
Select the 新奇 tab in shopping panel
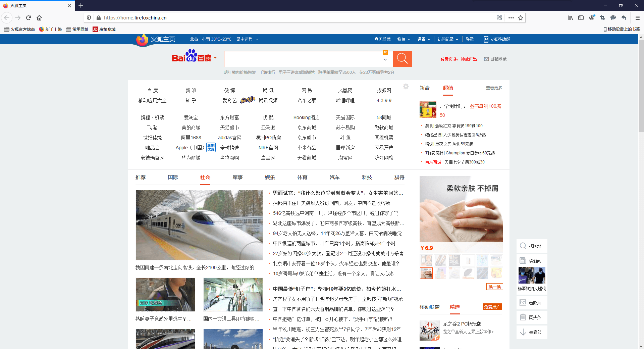click(x=424, y=88)
